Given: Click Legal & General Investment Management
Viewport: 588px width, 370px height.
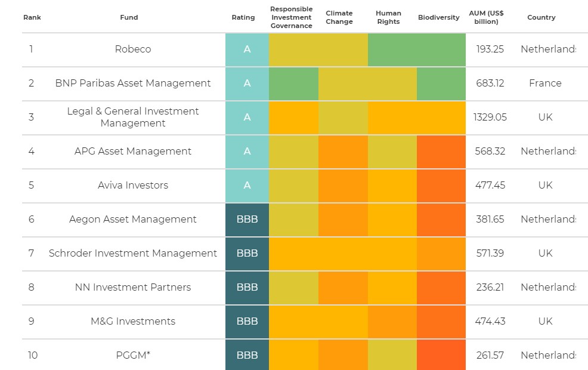Looking at the screenshot, I should click(133, 117).
